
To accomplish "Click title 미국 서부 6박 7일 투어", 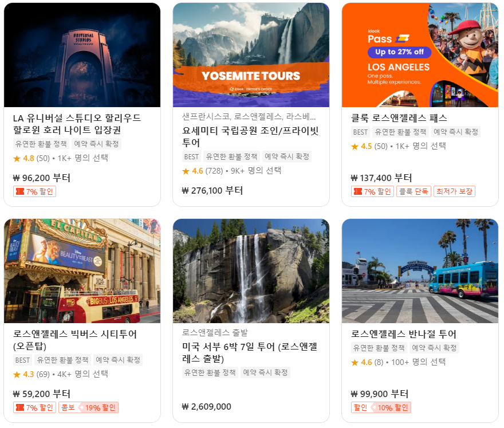I will coord(250,352).
